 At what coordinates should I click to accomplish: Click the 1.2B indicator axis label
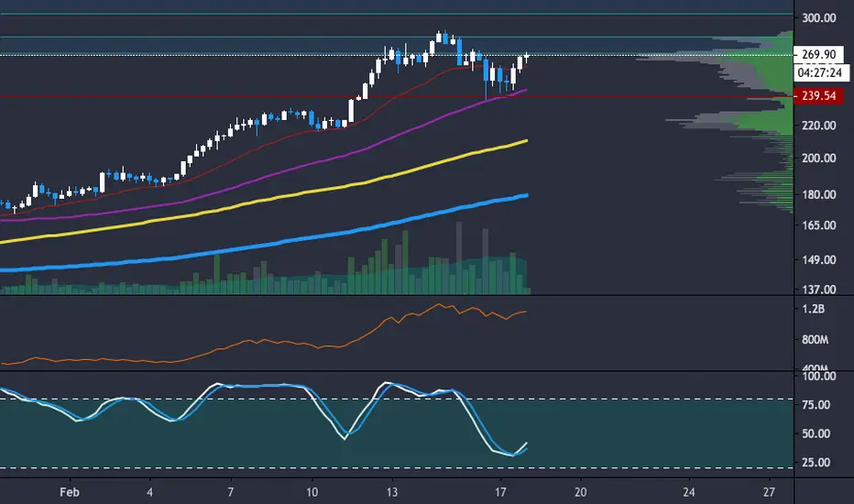click(x=813, y=309)
